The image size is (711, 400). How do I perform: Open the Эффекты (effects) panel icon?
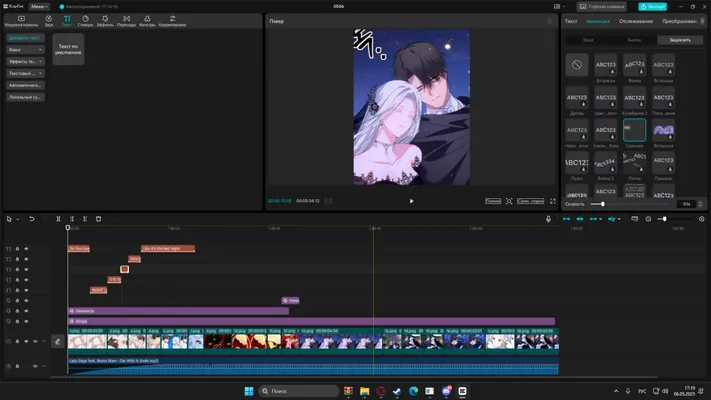click(x=105, y=21)
